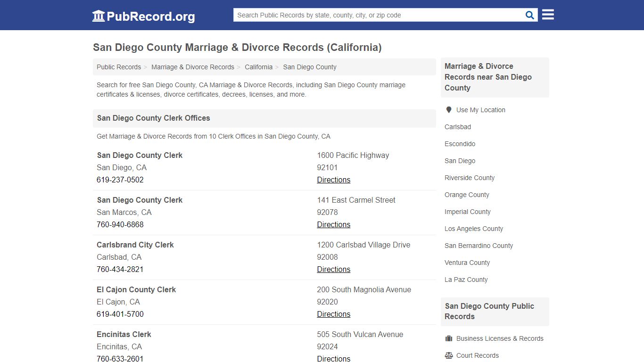Open Imperial County records link
The height and width of the screenshot is (362, 644).
click(x=468, y=212)
